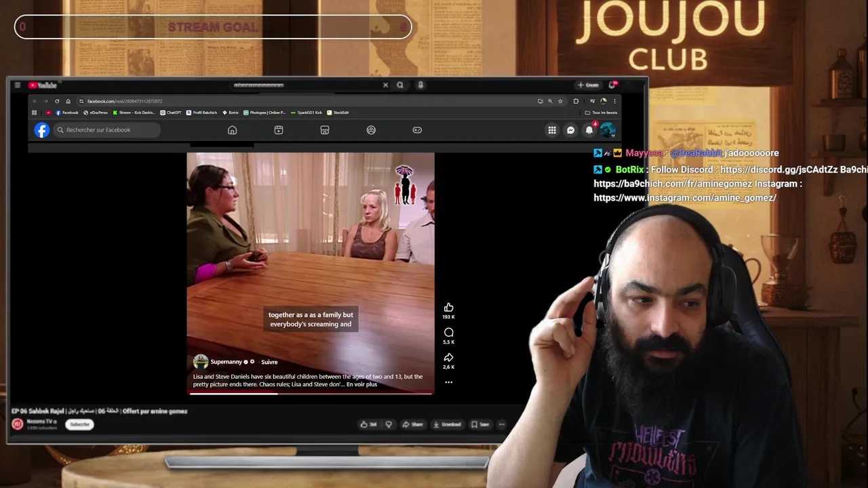Expand description with En voir plus
Viewport: 868px width, 488px height.
coord(361,384)
